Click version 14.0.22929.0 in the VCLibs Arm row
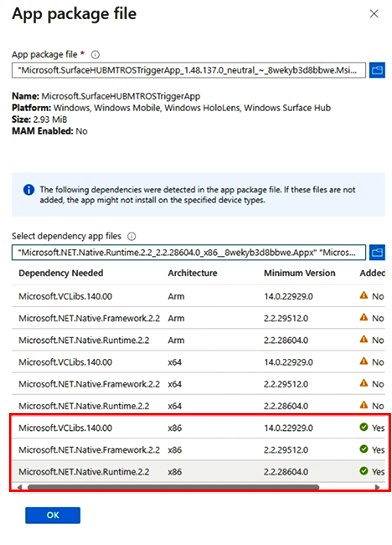Screen dimensions: 392x545 (288, 296)
